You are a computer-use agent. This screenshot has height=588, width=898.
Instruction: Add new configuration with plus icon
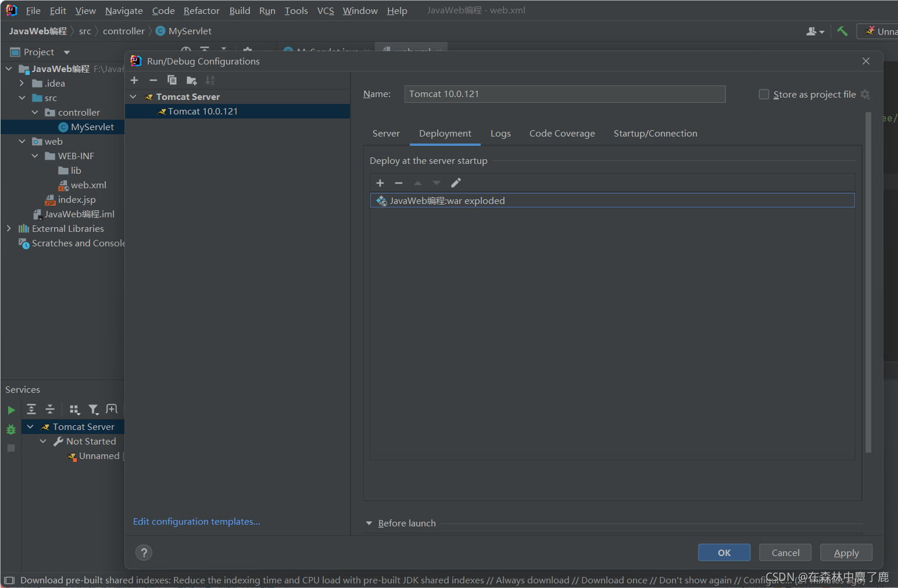(x=134, y=80)
